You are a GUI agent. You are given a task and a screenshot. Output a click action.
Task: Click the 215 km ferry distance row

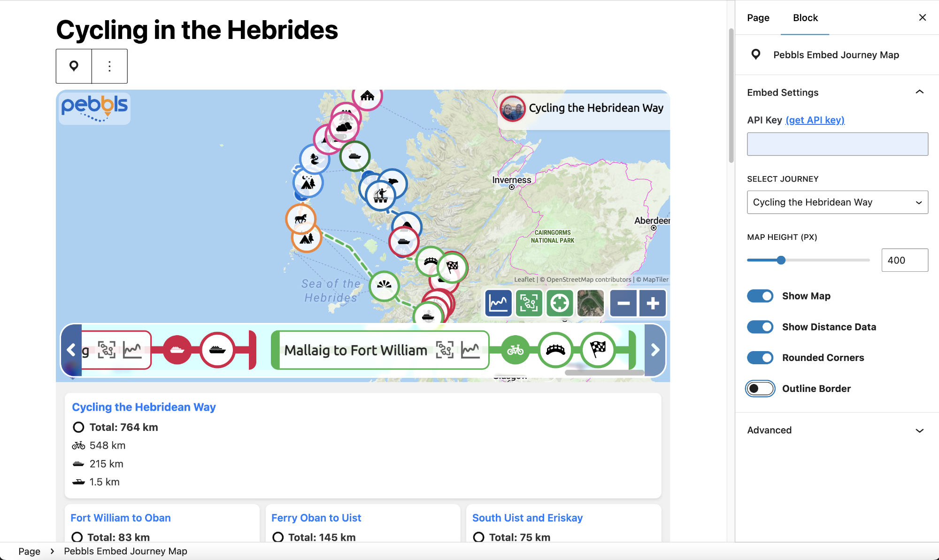click(98, 464)
